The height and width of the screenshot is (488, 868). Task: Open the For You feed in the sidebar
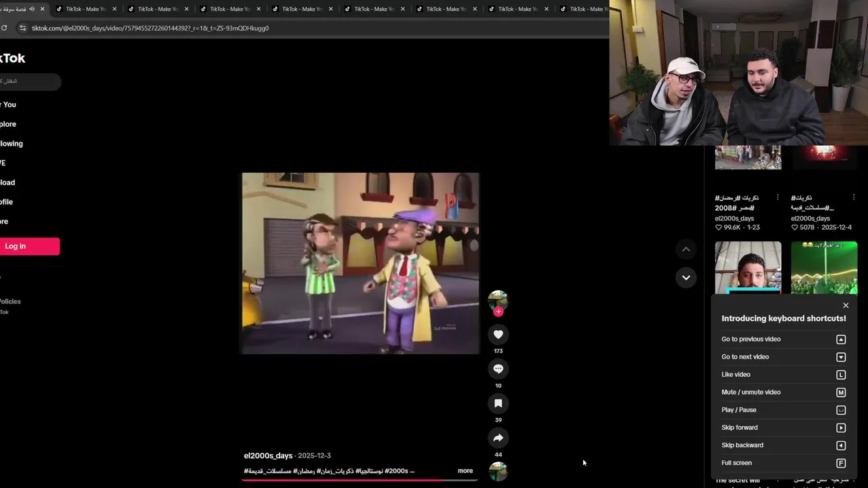pos(8,104)
